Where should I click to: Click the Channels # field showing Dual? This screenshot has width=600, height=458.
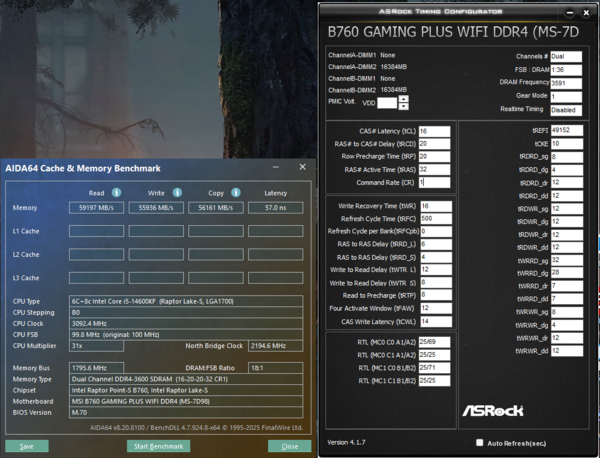click(x=566, y=57)
